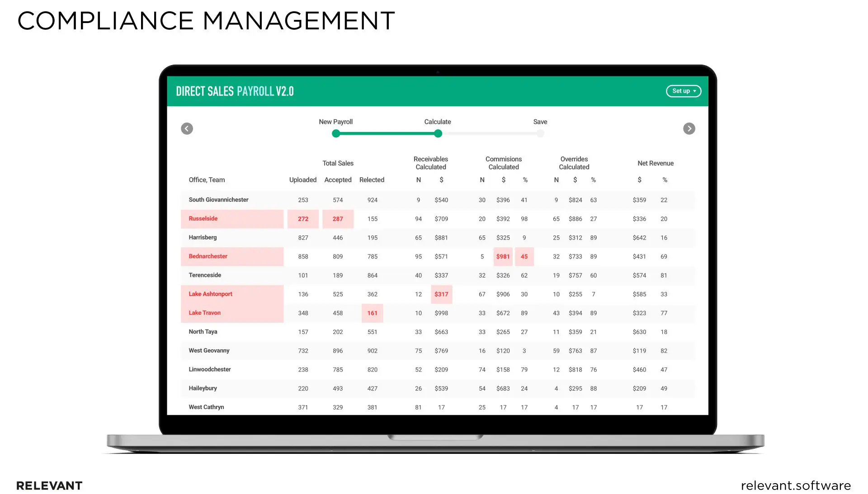Click the left navigation chevron arrow

[187, 128]
